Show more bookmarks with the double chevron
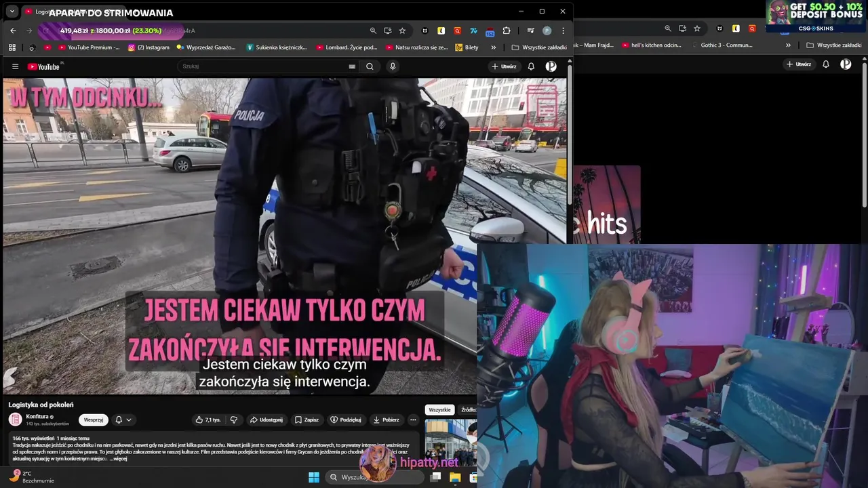The width and height of the screenshot is (868, 488). coord(493,47)
